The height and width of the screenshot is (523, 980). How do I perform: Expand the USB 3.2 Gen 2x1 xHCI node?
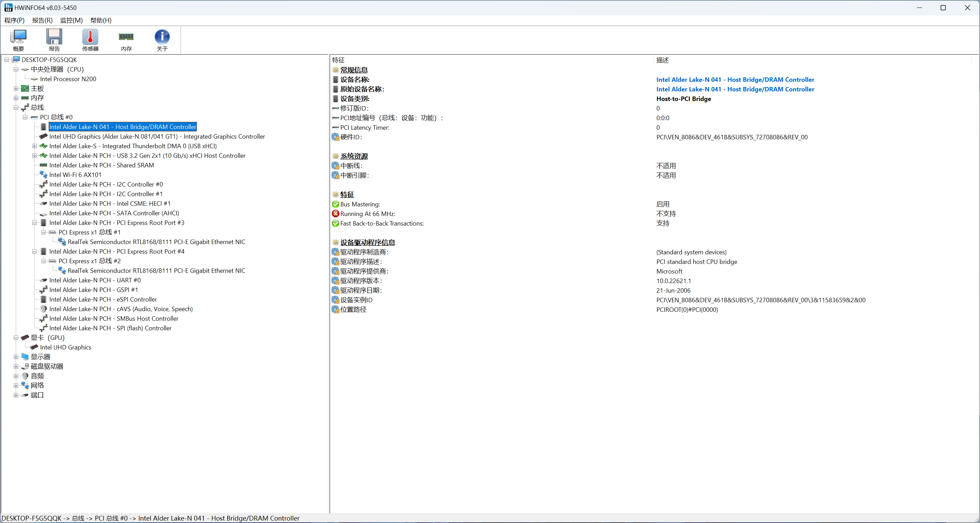coord(34,156)
